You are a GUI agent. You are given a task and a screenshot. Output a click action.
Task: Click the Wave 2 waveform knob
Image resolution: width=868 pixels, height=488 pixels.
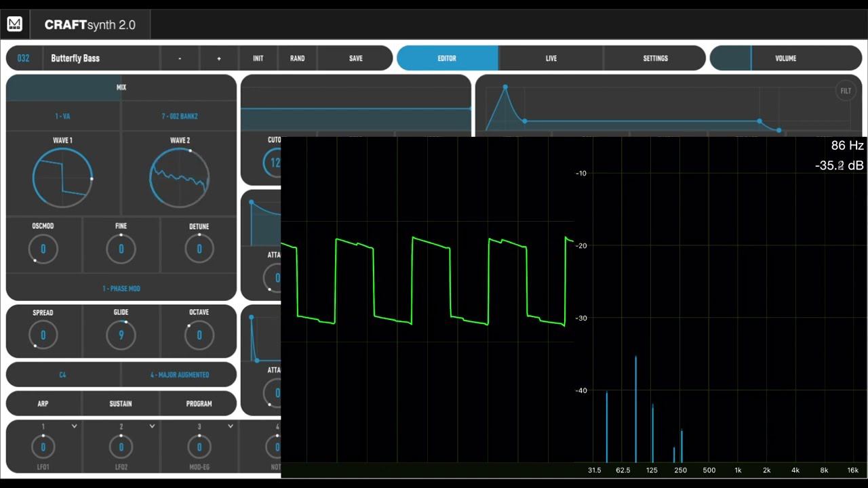coord(180,178)
